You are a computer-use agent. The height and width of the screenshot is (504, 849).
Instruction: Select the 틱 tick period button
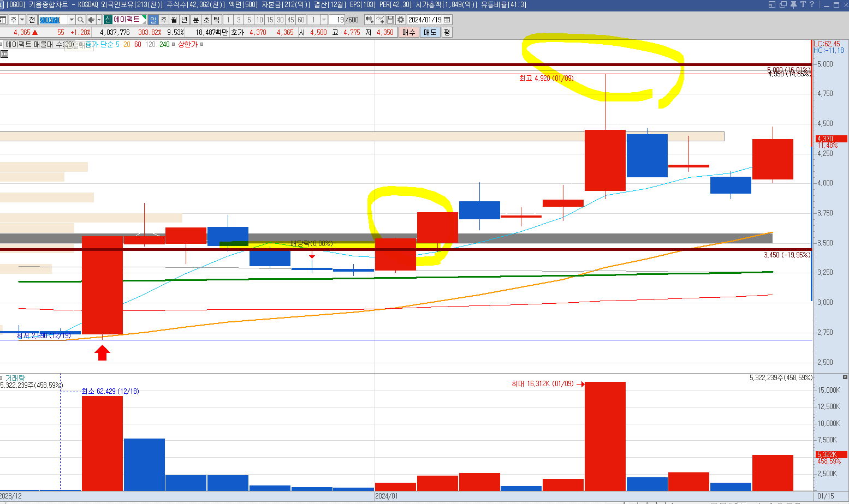(217, 20)
